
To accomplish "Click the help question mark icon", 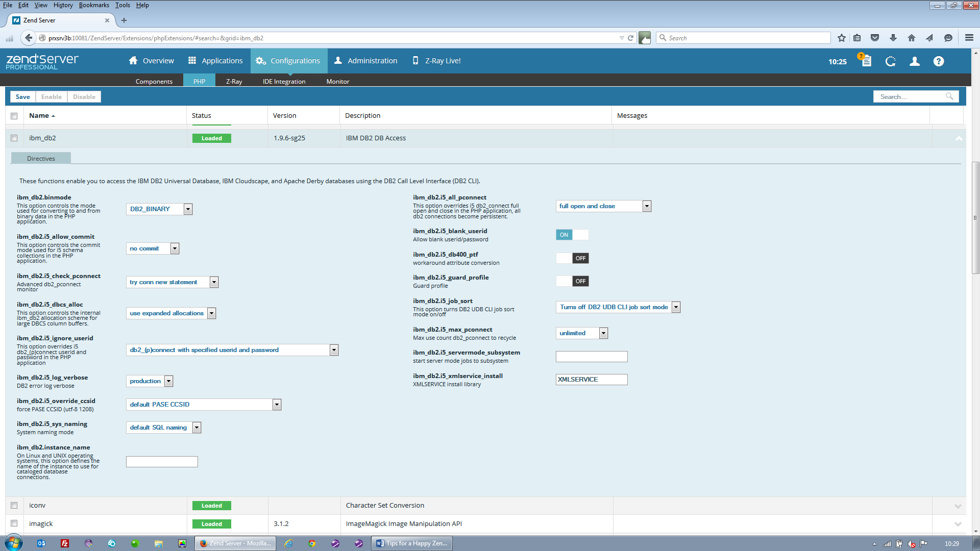I will coord(938,61).
